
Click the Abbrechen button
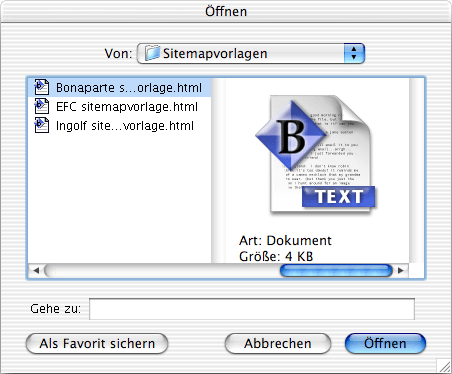(x=278, y=343)
